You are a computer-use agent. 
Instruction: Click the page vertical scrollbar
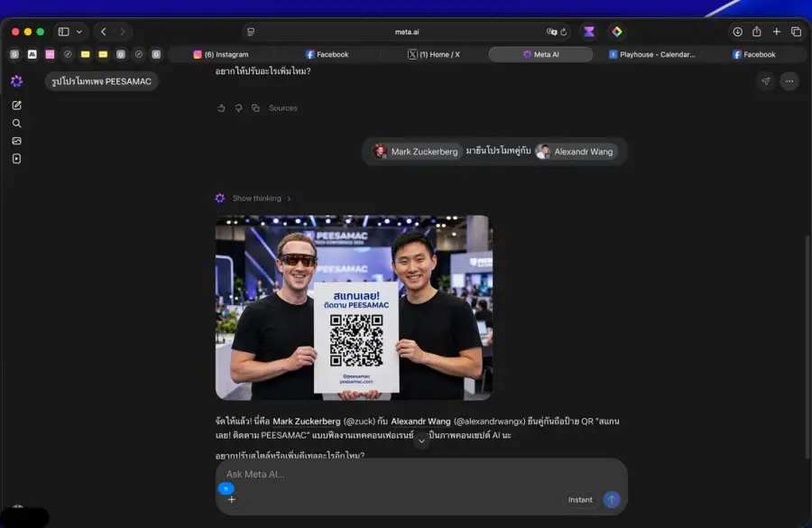coord(807,347)
